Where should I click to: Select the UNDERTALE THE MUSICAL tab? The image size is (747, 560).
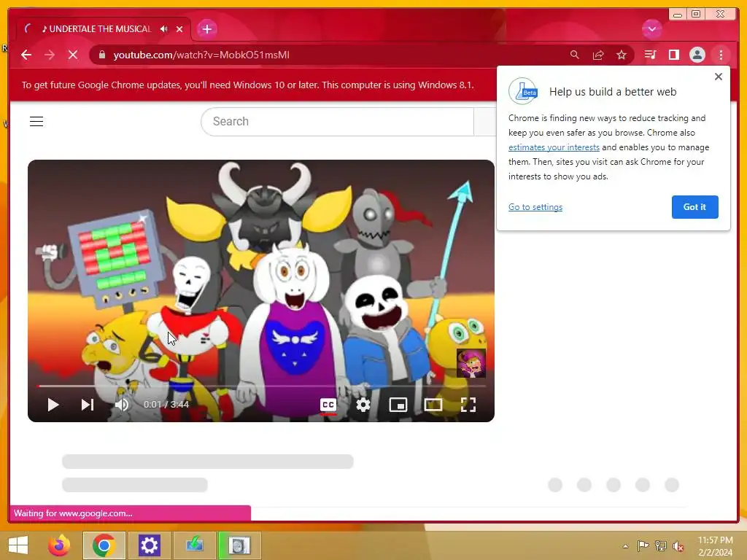point(103,29)
